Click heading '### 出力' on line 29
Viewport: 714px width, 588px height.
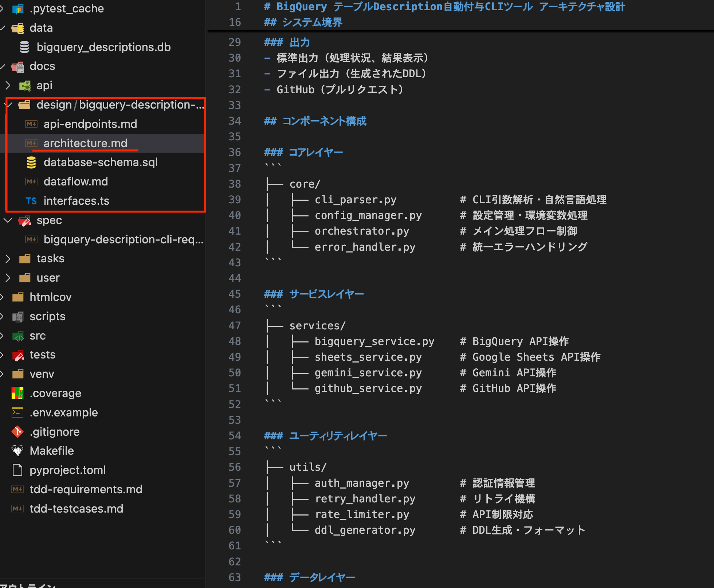pyautogui.click(x=287, y=42)
